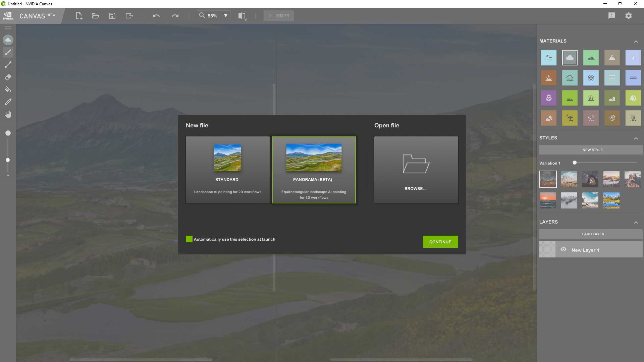Create a new file from toolbar
Image resolution: width=644 pixels, height=362 pixels.
(x=79, y=16)
